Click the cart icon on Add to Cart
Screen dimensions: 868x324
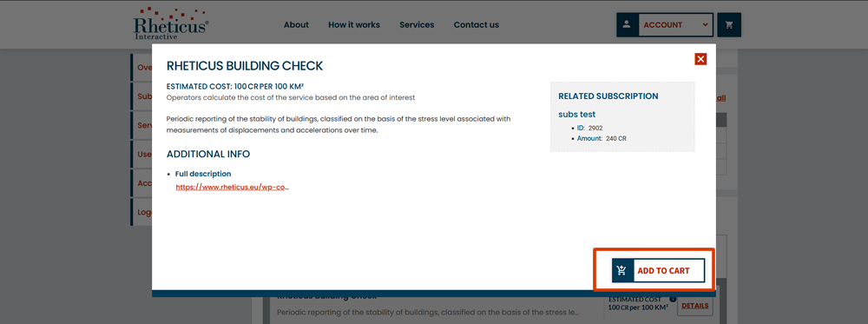[621, 271]
